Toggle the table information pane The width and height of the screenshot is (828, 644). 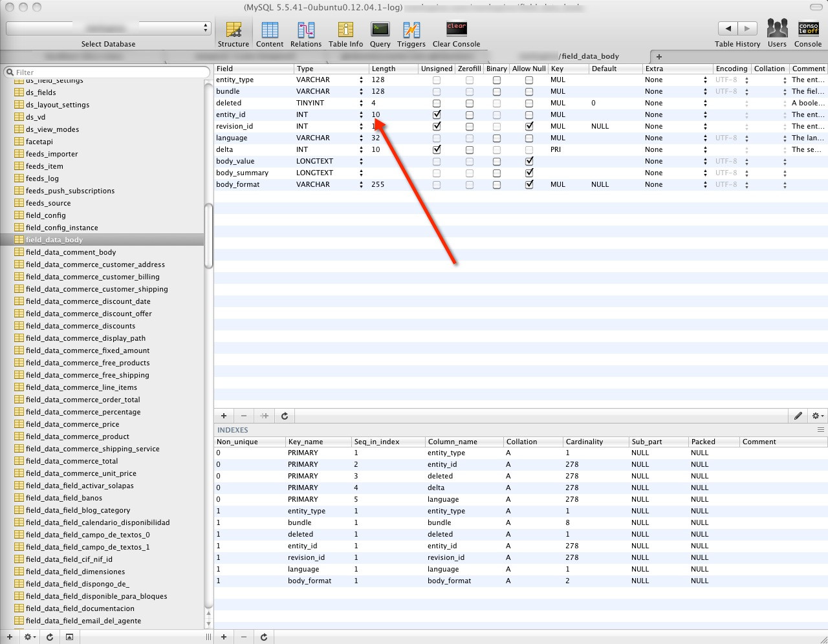tap(69, 637)
